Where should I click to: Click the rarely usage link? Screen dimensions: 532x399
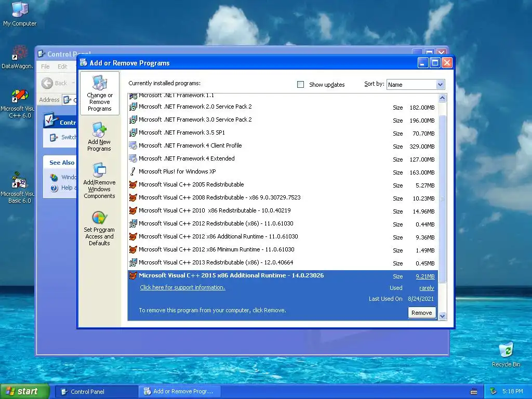[x=427, y=288]
